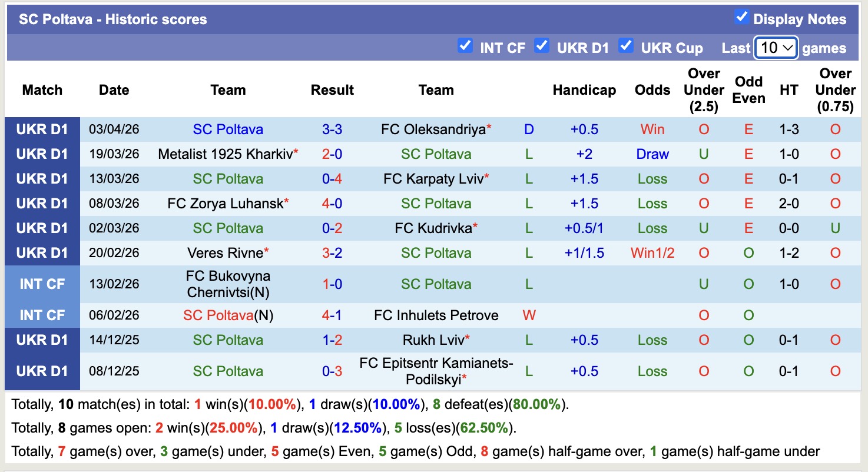The width and height of the screenshot is (868, 472).
Task: Uncheck the Display Notes checkbox
Action: point(742,19)
